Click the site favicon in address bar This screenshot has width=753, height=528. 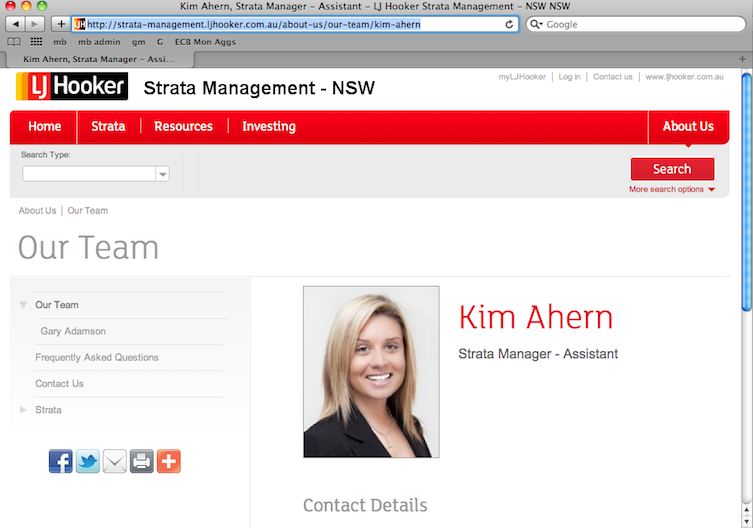pyautogui.click(x=80, y=24)
